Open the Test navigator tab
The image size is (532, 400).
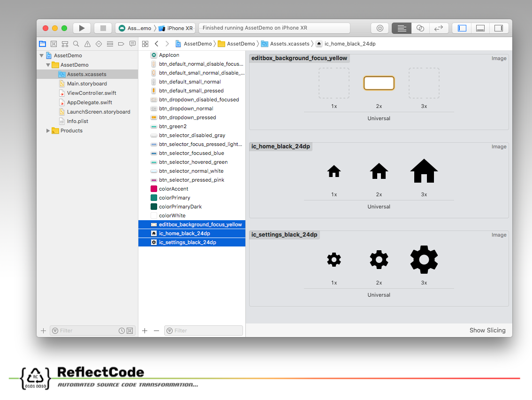99,44
